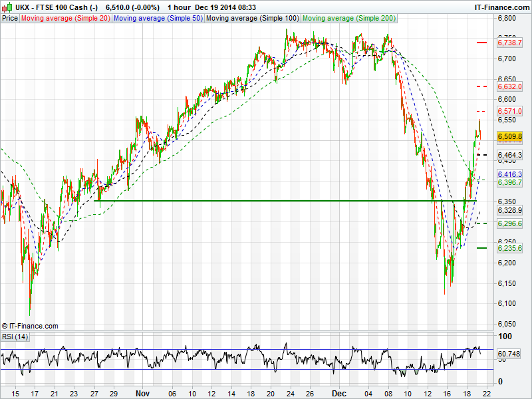
Task: Click the red 6,738.7 price label
Action: pyautogui.click(x=509, y=43)
